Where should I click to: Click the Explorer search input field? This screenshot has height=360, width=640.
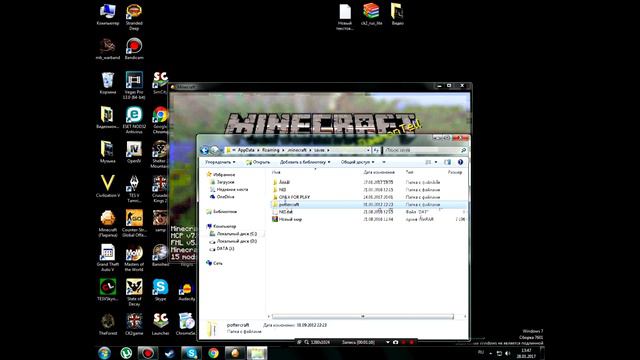[x=421, y=150]
